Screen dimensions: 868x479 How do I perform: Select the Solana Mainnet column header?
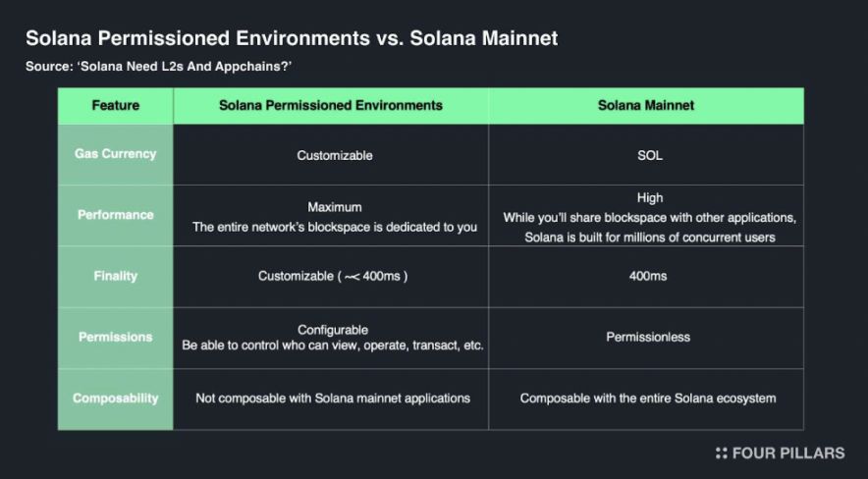coord(646,106)
